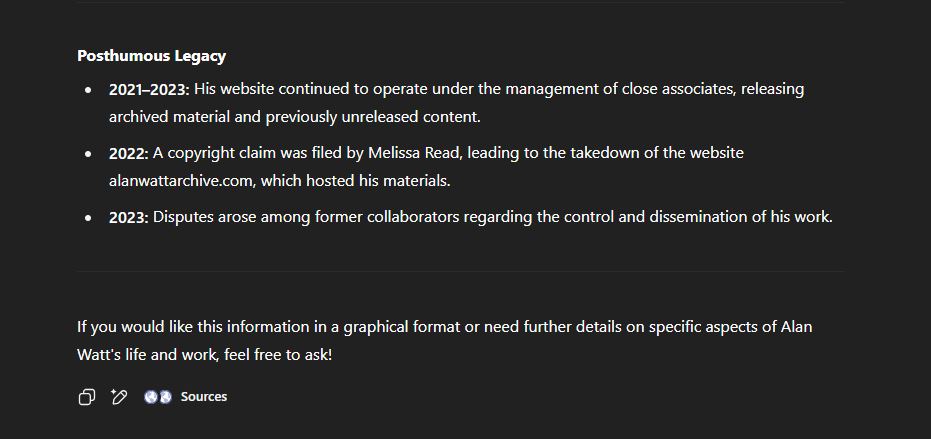Click the name Melissa Read
Image resolution: width=931 pixels, height=439 pixels.
click(x=417, y=153)
